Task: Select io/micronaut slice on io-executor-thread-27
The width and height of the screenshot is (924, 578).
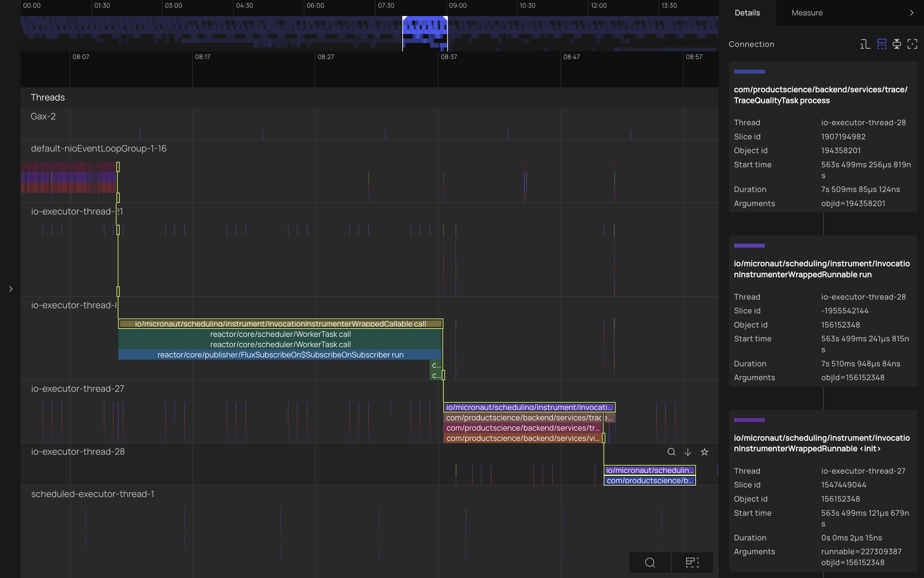Action: click(x=529, y=407)
